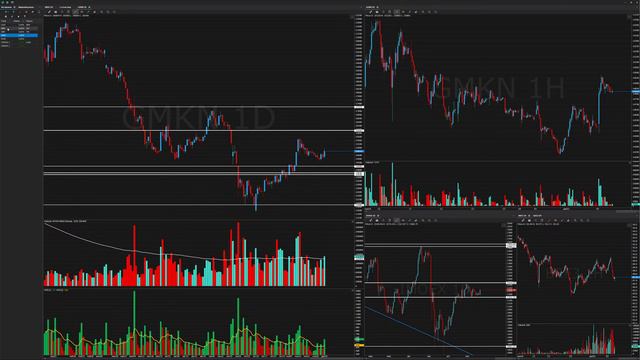Select the blue diagonal trendline on the bottom-middle chart
This screenshot has height=360, width=640.
point(418,331)
